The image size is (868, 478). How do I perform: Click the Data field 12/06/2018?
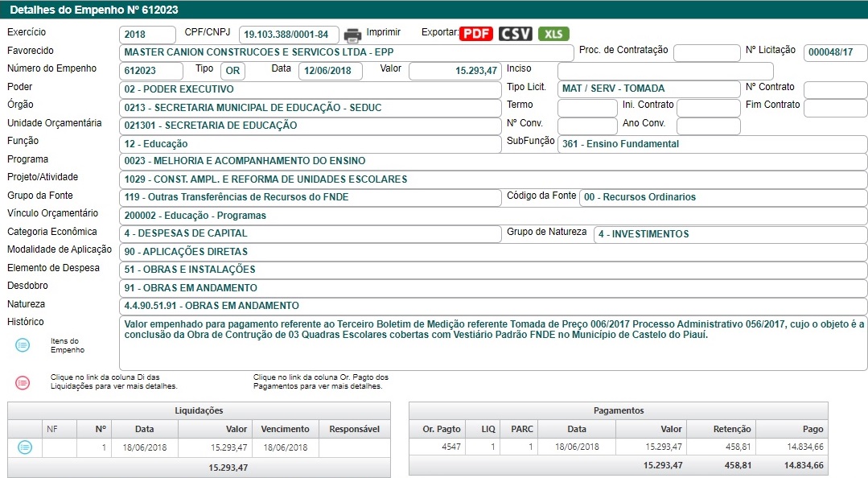(x=331, y=71)
